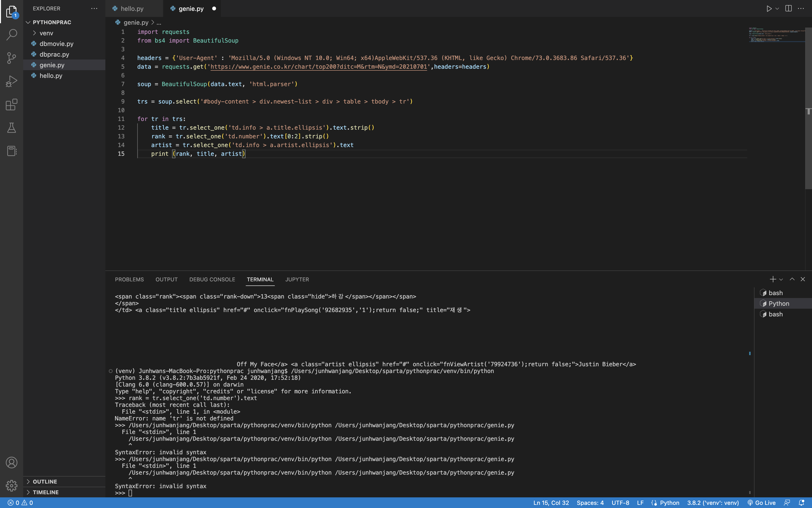Open the Source Control view
The image size is (812, 508).
tap(11, 58)
